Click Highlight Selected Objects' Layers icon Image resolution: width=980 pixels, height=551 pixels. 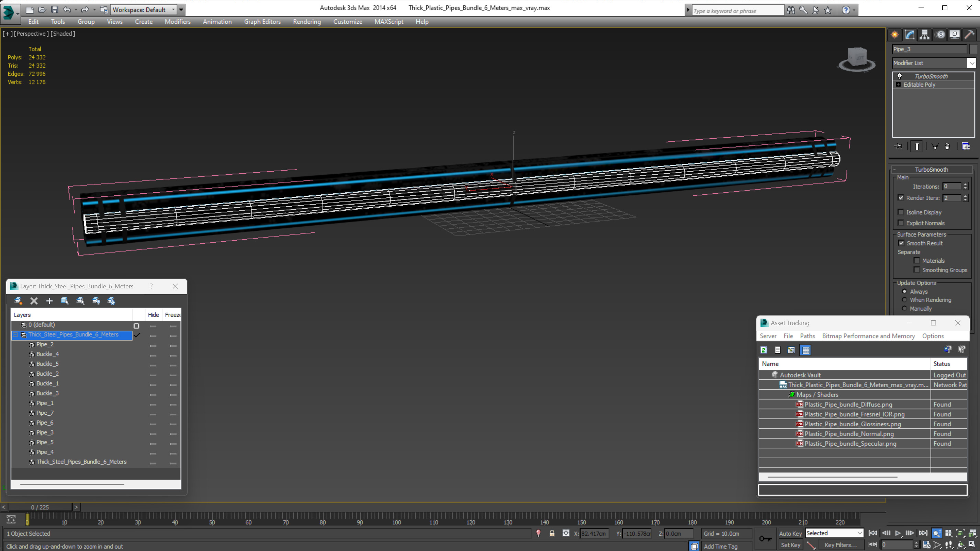tap(80, 301)
